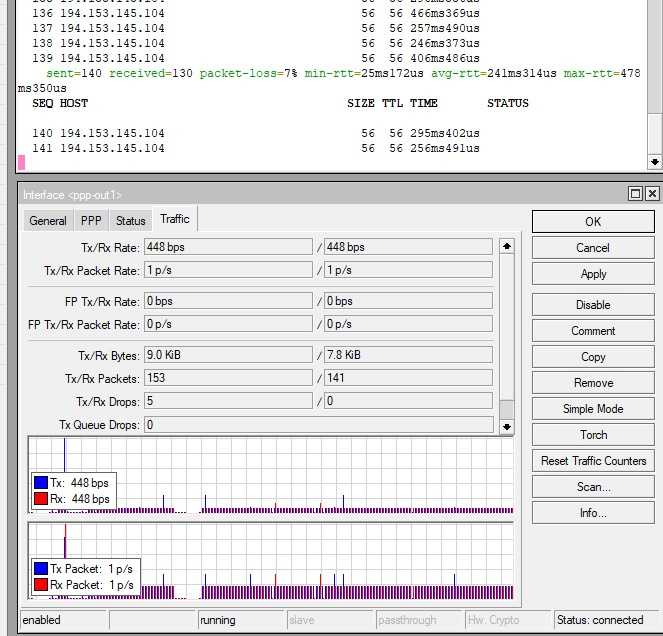The width and height of the screenshot is (663, 636).
Task: Select the Status tab
Action: (x=130, y=221)
